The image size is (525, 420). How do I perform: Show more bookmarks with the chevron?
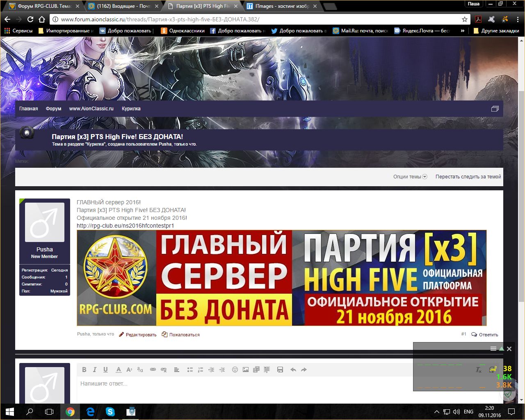[x=463, y=31]
